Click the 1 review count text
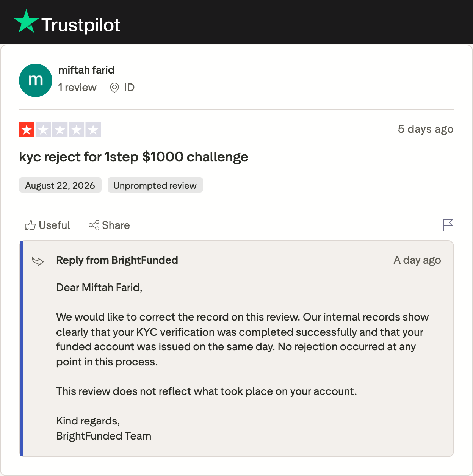The height and width of the screenshot is (476, 473). pyautogui.click(x=77, y=88)
